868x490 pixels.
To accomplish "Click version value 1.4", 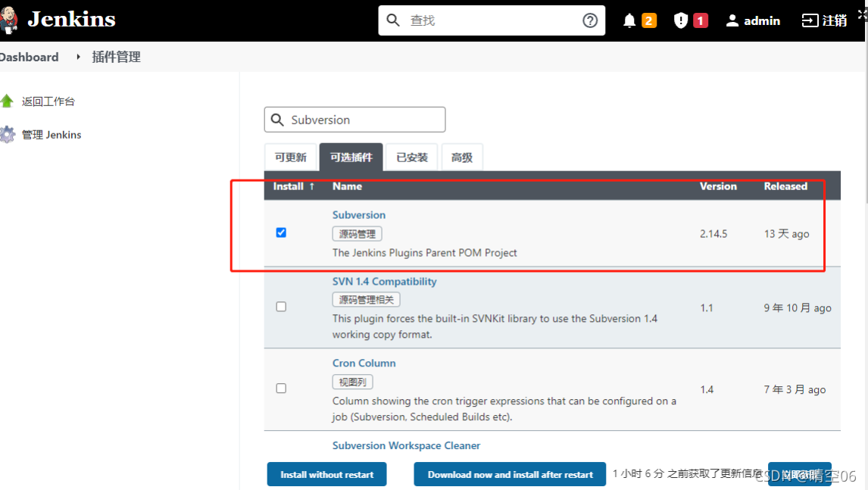I will pos(707,389).
